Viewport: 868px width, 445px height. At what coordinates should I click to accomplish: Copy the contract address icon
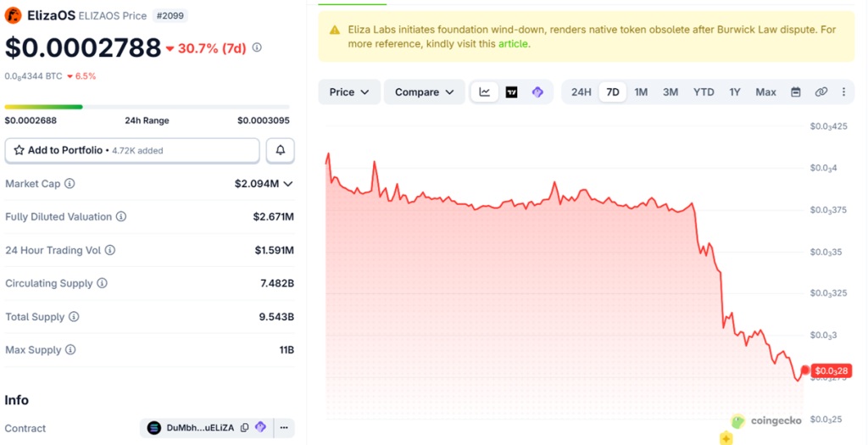(x=245, y=428)
